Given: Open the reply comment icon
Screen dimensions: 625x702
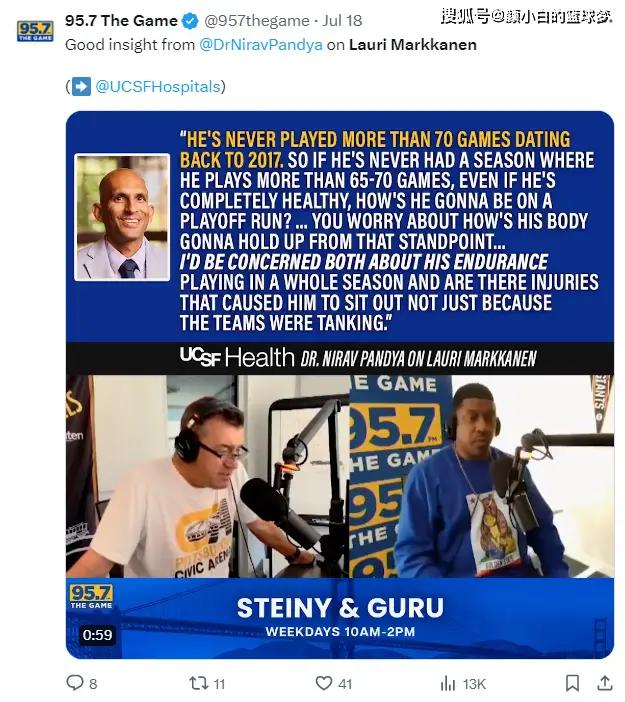Looking at the screenshot, I should coord(74,682).
